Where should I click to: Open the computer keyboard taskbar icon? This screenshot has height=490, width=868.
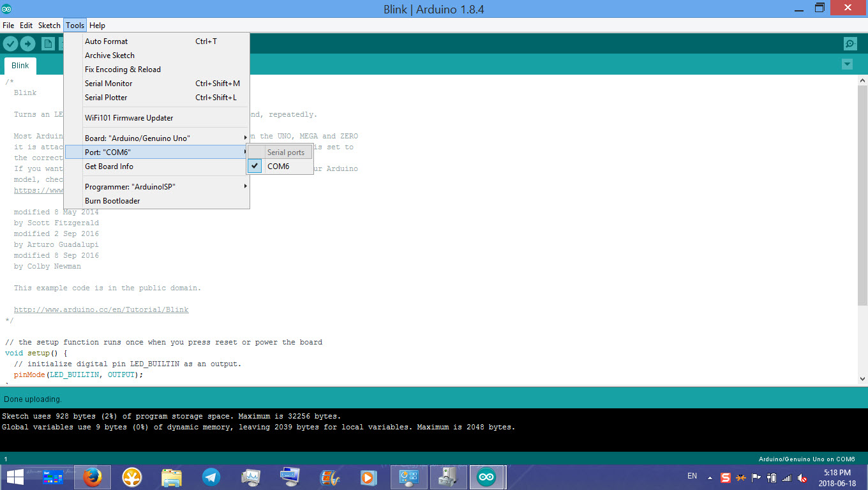pos(290,477)
